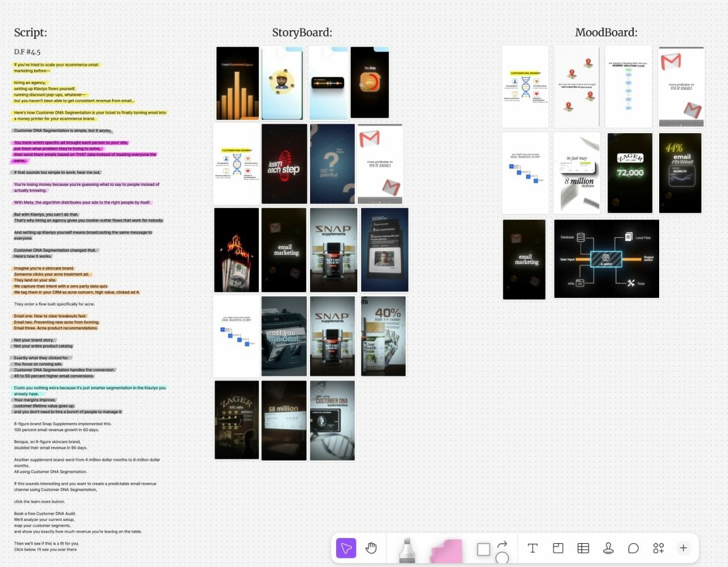Select the audio waveform pill storyboard image
728x567 pixels.
coord(328,84)
